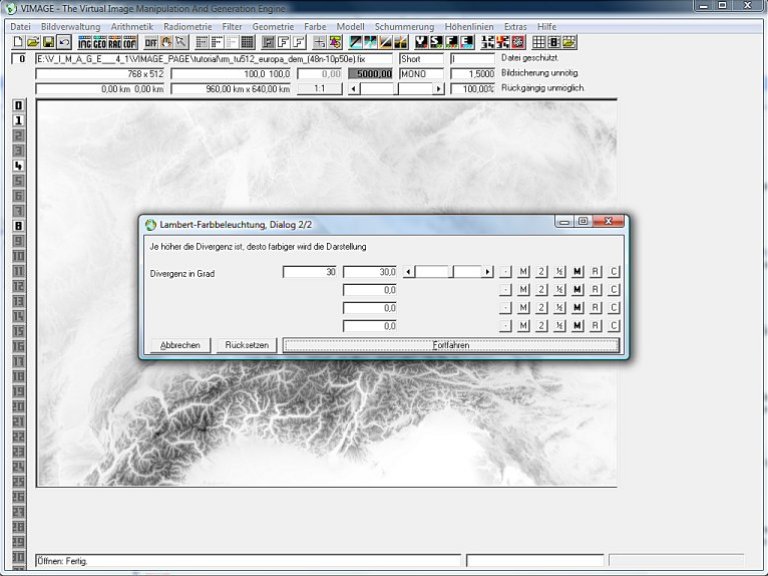
Task: Click the open folder toolbar icon
Action: [33, 42]
